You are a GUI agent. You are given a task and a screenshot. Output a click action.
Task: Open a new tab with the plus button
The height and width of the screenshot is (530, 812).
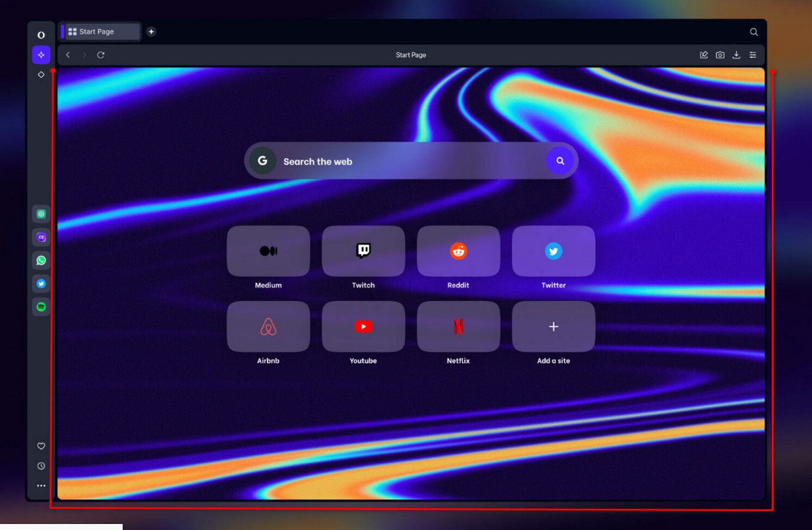pyautogui.click(x=151, y=32)
